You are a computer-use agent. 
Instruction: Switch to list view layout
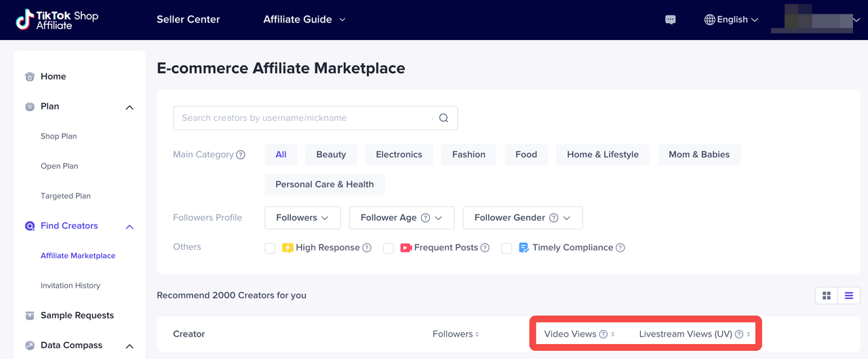849,296
